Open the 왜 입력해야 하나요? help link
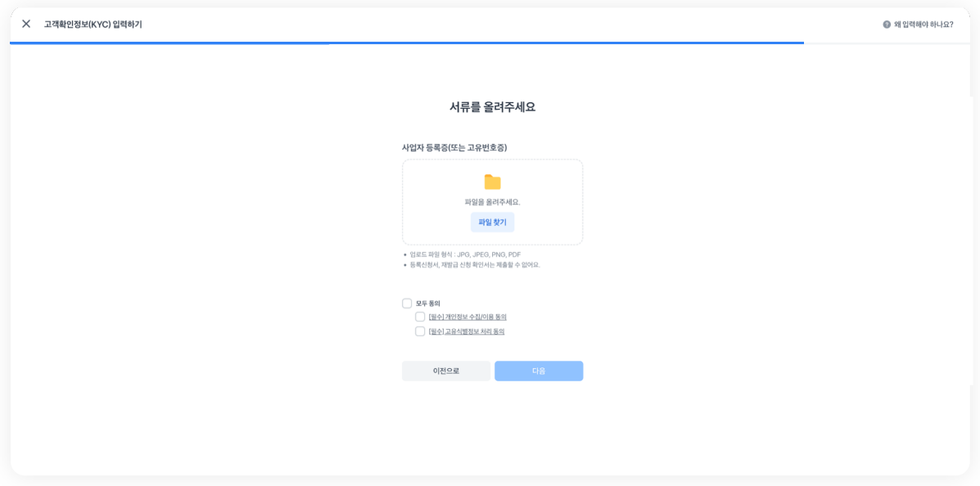 point(924,25)
